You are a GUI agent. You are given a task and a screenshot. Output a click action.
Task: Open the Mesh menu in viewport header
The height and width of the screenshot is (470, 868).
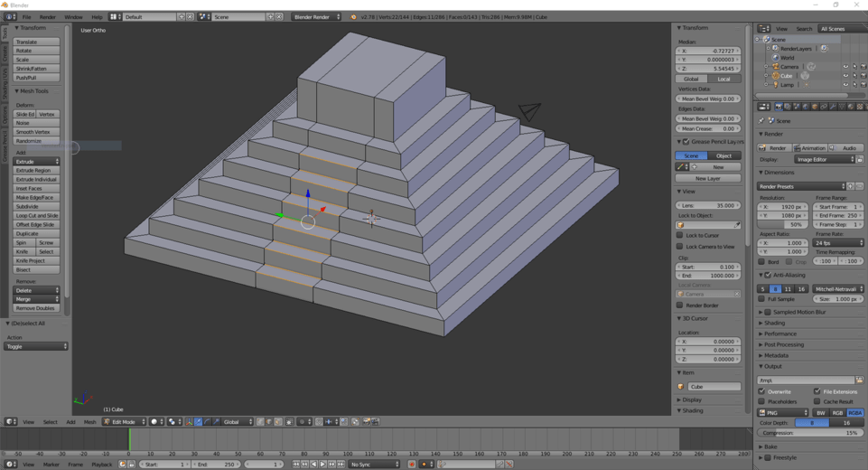click(x=89, y=422)
